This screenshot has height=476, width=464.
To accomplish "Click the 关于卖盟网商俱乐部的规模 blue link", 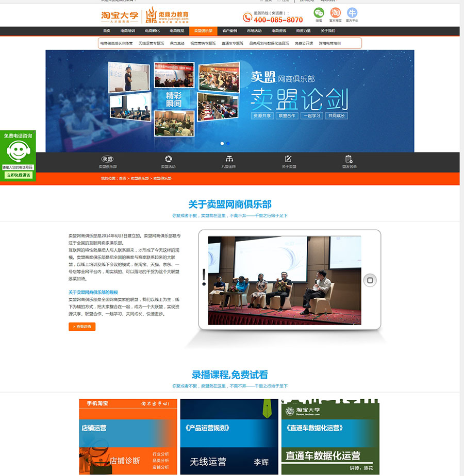I will tap(93, 292).
